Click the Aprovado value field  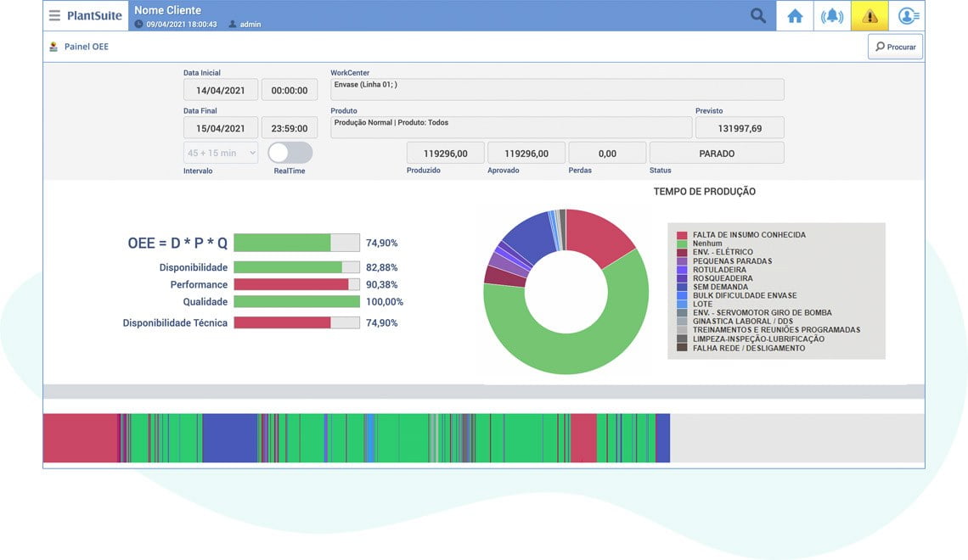pos(526,153)
